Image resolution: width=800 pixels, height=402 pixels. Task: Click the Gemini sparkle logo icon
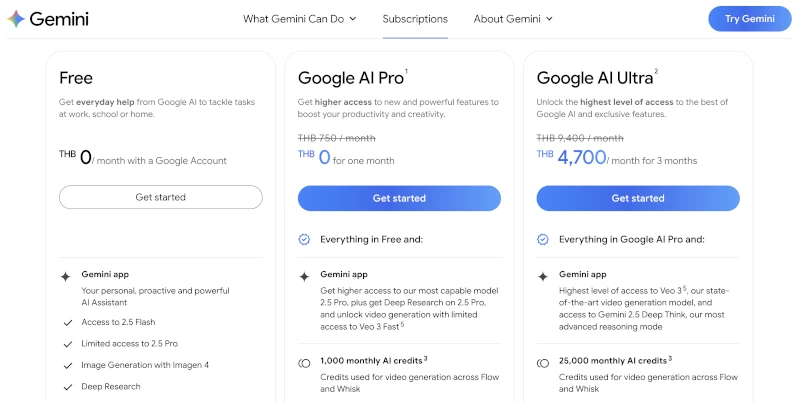pos(16,19)
